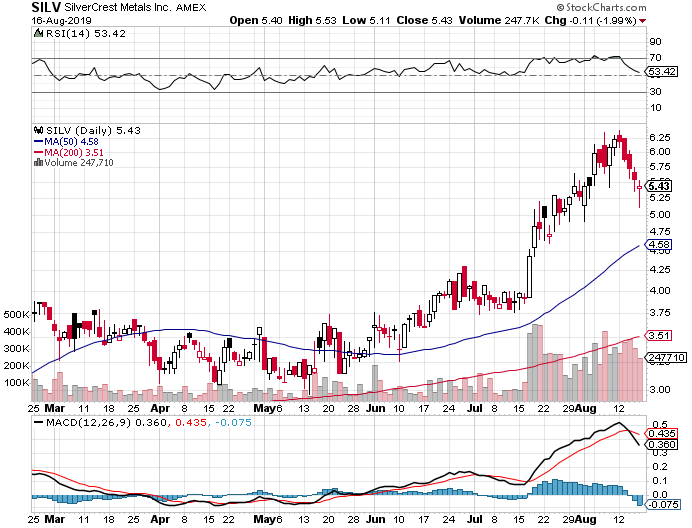
Task: Click the MACD(12,26,9) 0.360 legend label
Action: click(x=101, y=423)
